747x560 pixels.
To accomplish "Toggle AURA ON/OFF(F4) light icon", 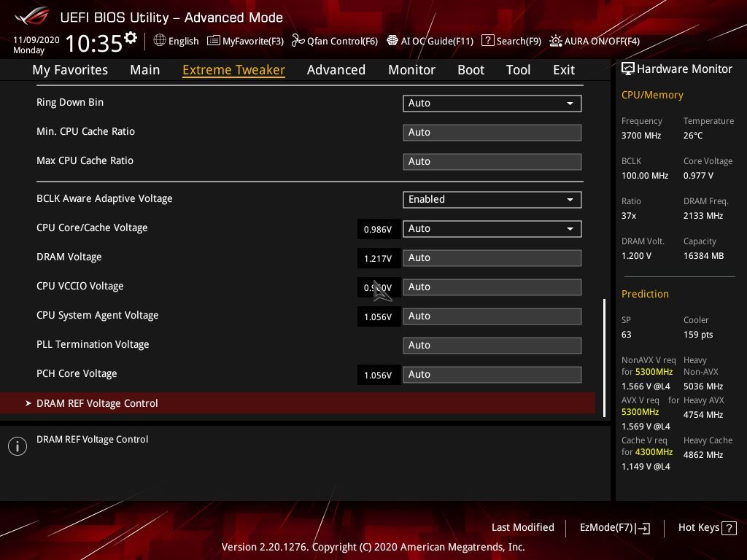I will click(555, 41).
